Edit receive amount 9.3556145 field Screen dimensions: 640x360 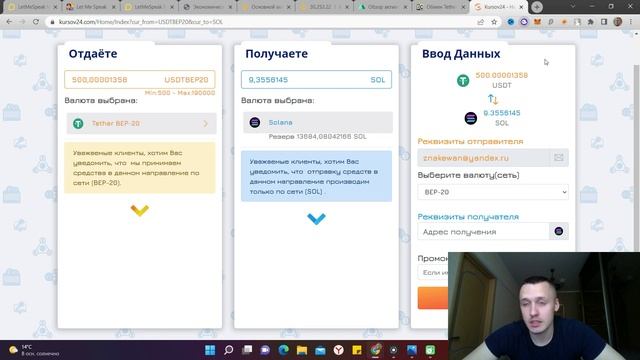pyautogui.click(x=316, y=80)
